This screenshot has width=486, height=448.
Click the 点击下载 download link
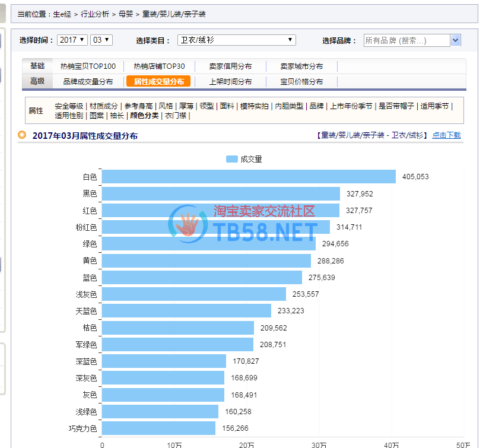(x=446, y=135)
